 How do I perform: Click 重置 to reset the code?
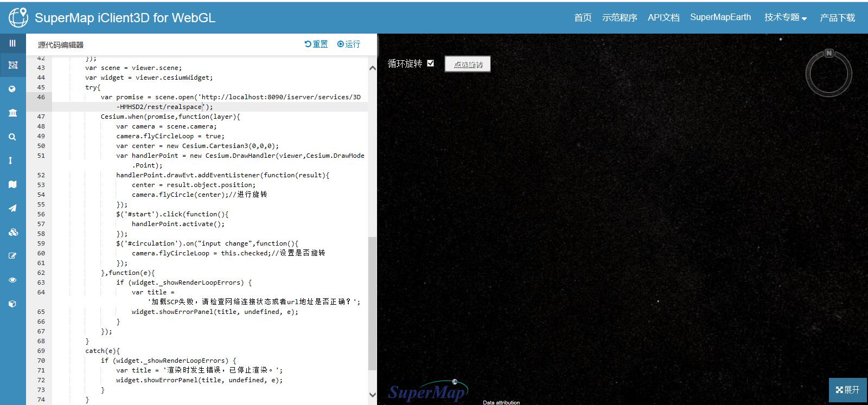(316, 44)
